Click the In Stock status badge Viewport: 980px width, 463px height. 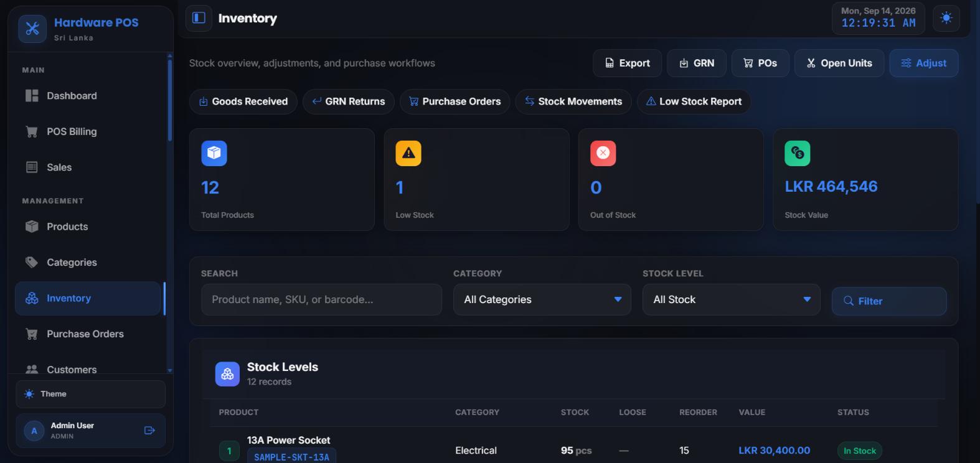click(860, 451)
